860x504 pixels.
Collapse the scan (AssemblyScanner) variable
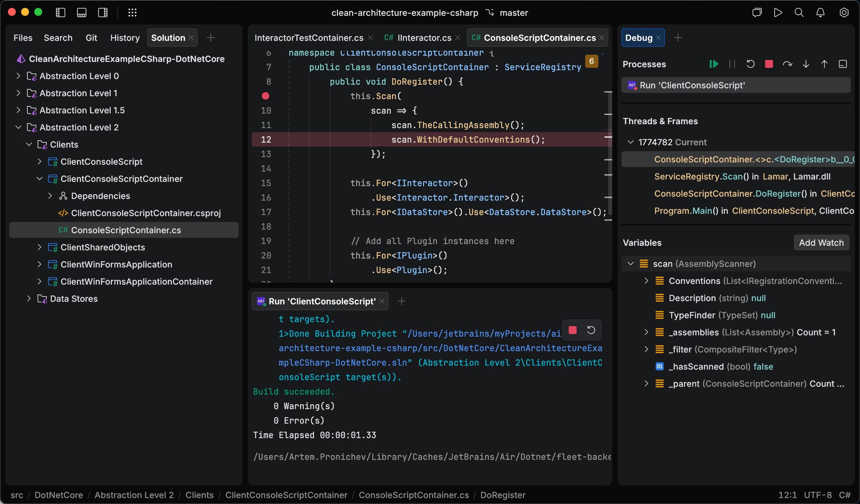631,264
